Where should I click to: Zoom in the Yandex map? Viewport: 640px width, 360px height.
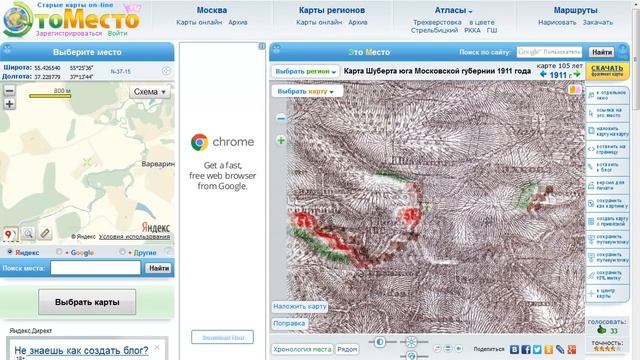pyautogui.click(x=9, y=104)
